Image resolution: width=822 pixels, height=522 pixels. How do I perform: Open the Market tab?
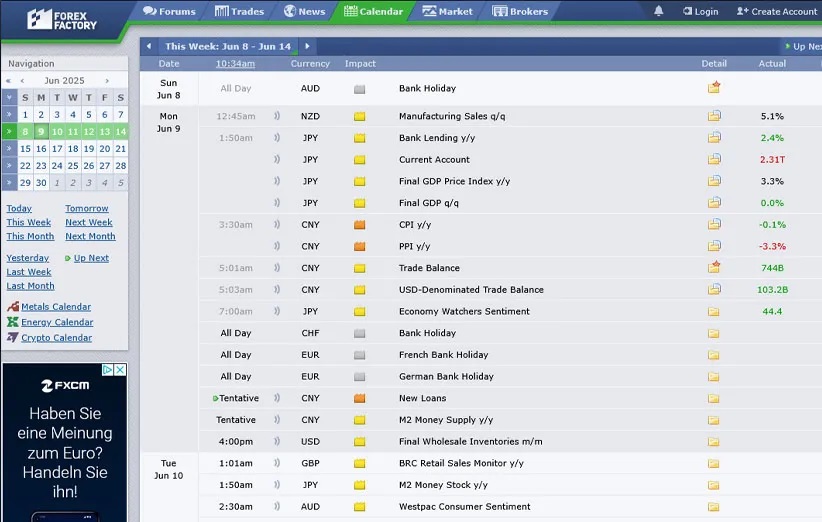(447, 12)
